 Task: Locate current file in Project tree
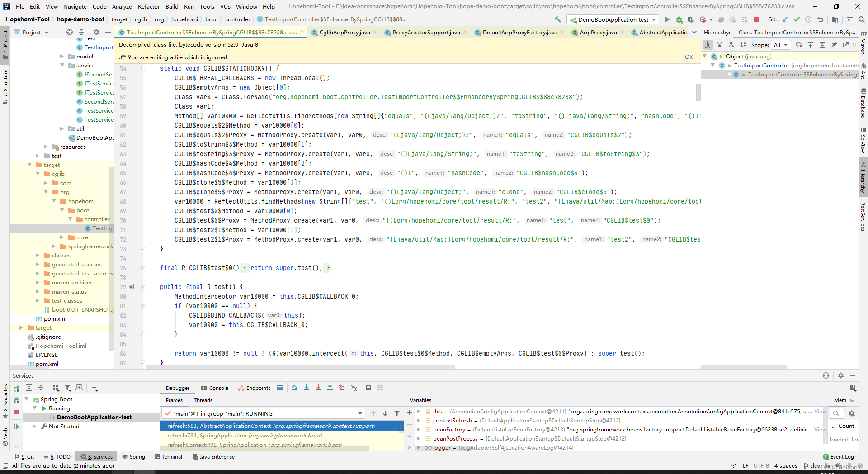coord(70,32)
